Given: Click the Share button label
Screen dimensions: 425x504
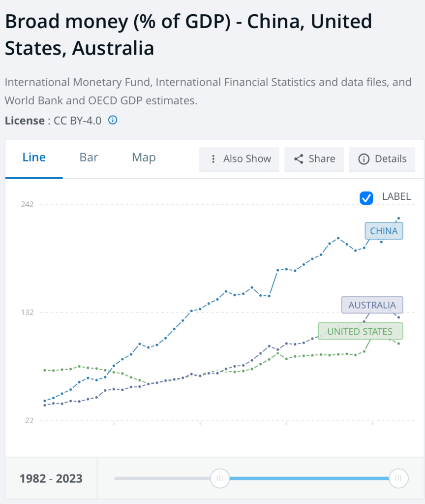Looking at the screenshot, I should [322, 159].
